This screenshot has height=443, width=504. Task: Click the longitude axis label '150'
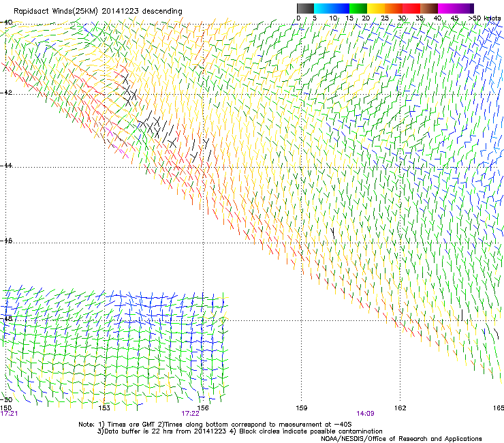click(6, 408)
